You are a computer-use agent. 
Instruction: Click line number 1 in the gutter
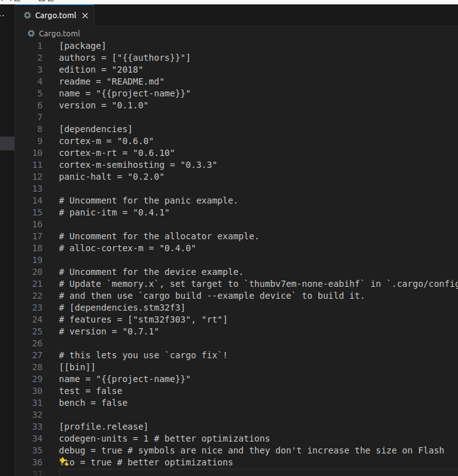[40, 46]
